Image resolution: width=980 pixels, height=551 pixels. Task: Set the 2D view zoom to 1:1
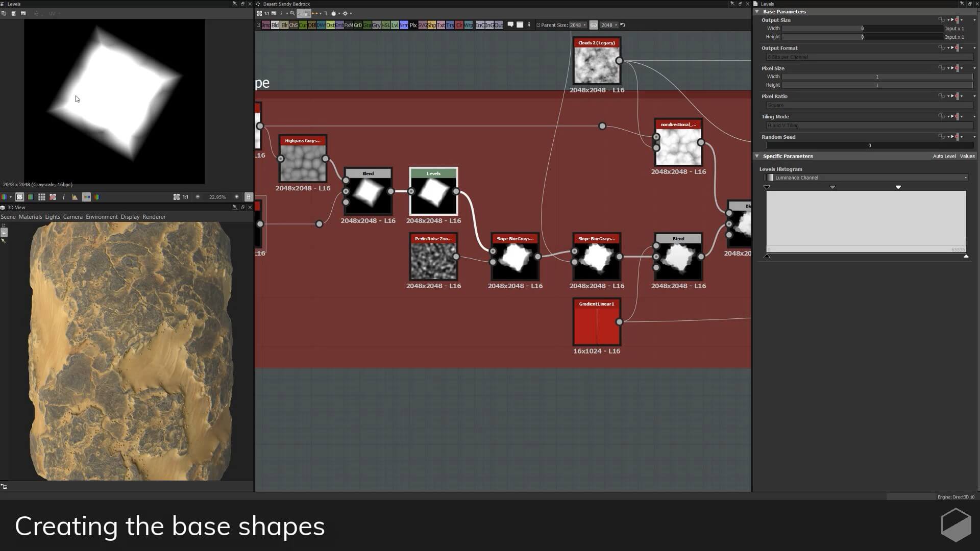(185, 197)
